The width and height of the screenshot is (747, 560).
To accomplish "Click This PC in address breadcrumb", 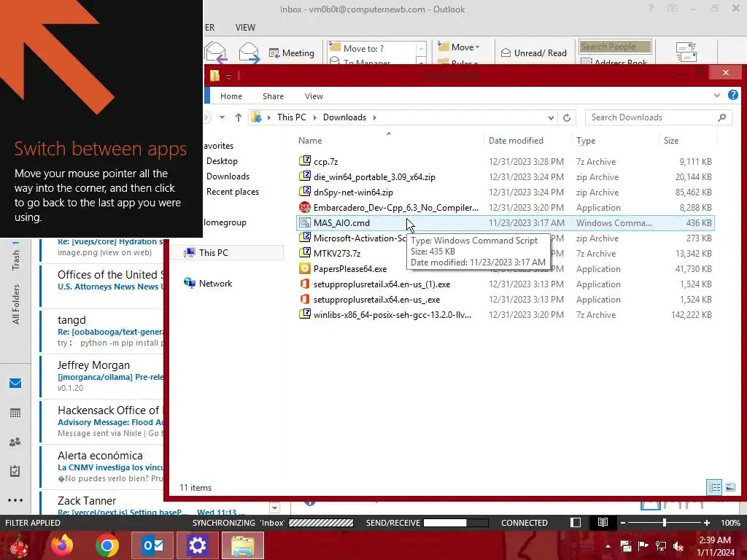I will 292,117.
